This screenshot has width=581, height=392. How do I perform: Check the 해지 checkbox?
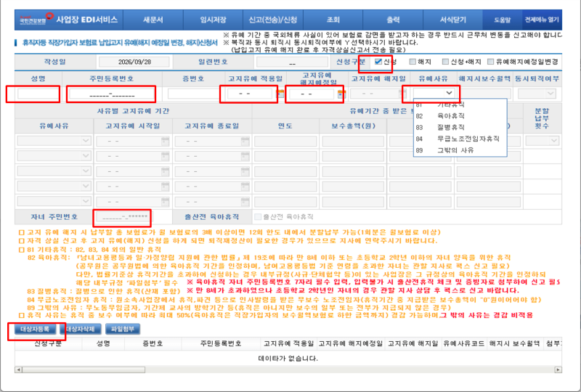coord(413,62)
